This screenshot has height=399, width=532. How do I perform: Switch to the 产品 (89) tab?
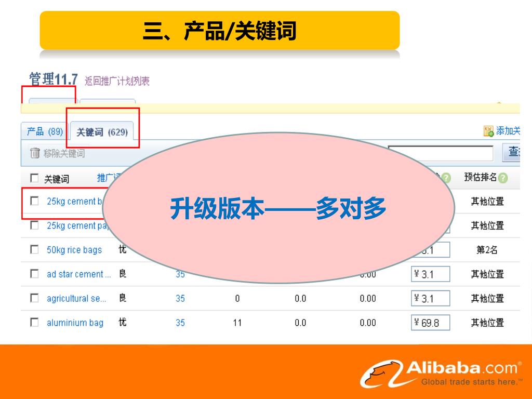[45, 131]
